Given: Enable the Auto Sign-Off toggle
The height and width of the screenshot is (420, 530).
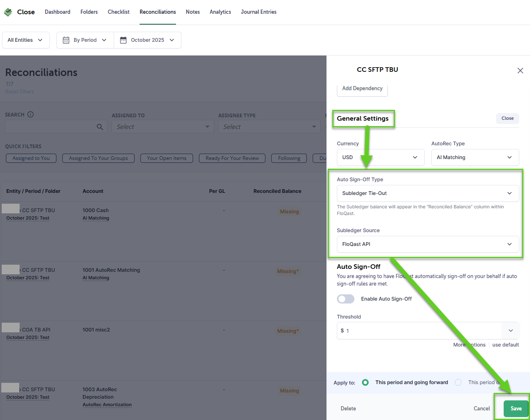Looking at the screenshot, I should [x=346, y=299].
